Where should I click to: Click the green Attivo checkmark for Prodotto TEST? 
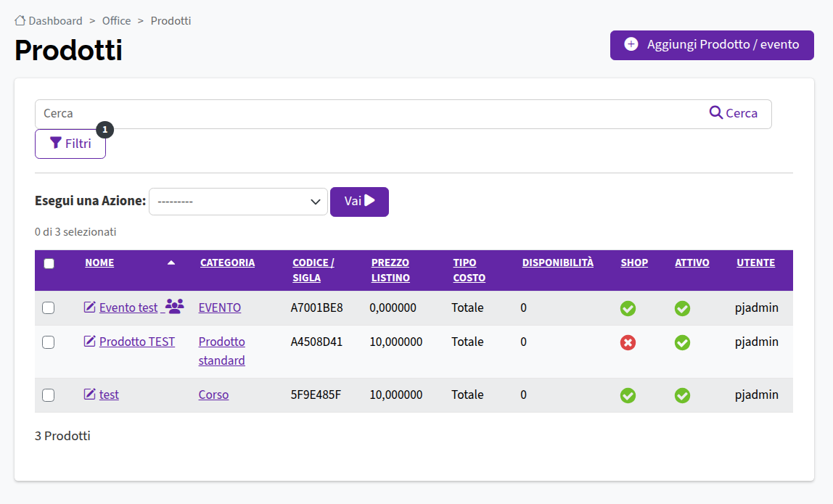point(682,342)
